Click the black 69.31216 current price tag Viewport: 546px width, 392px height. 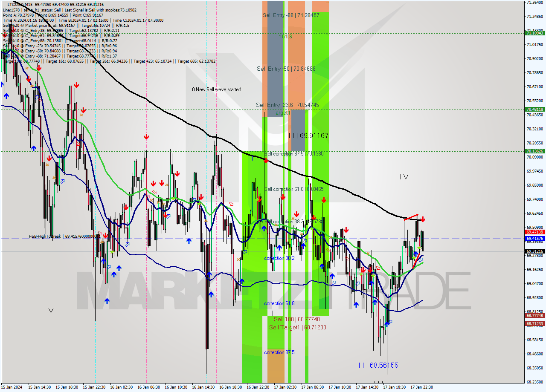tap(535, 251)
